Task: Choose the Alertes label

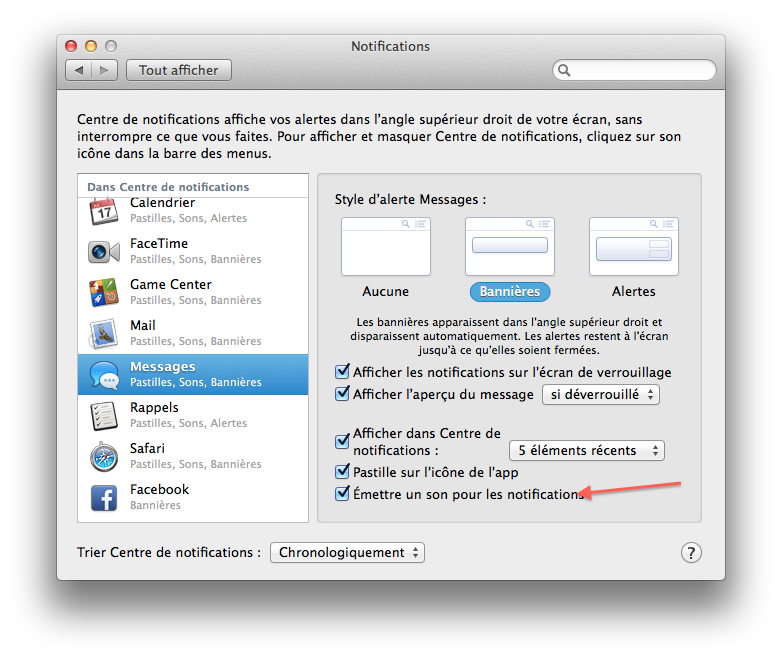Action: (633, 291)
